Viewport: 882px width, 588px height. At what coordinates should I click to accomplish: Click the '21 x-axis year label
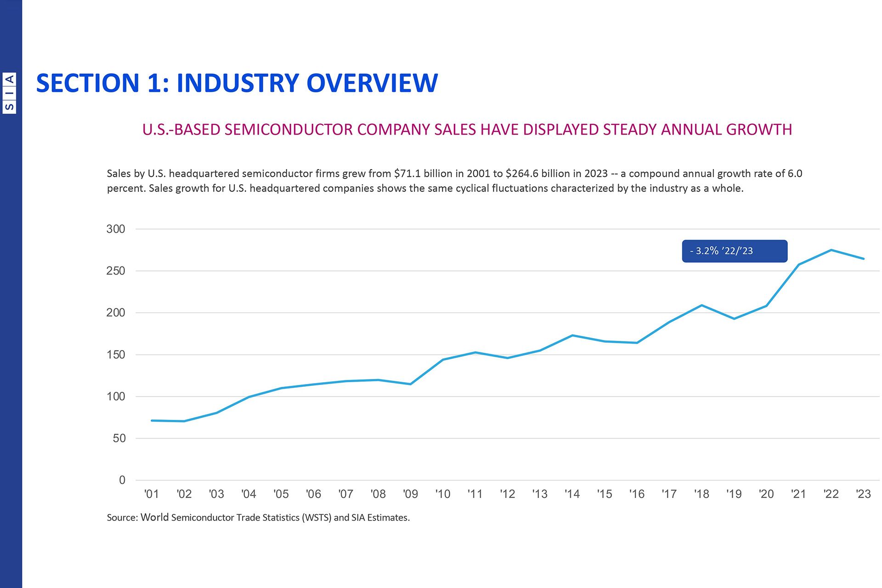tap(798, 494)
